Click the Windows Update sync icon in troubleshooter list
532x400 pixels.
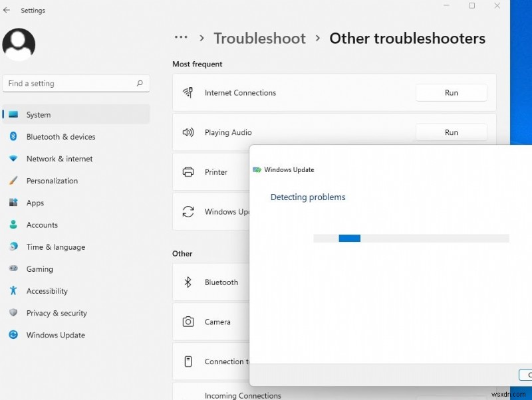[188, 212]
